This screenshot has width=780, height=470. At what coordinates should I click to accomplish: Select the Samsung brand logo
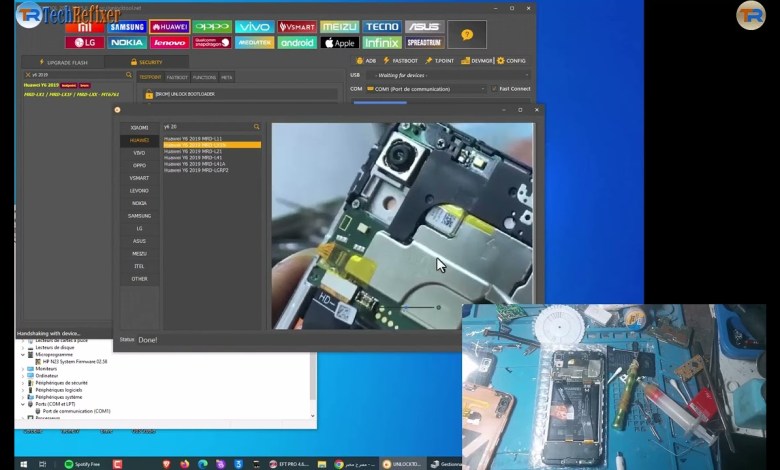[127, 27]
